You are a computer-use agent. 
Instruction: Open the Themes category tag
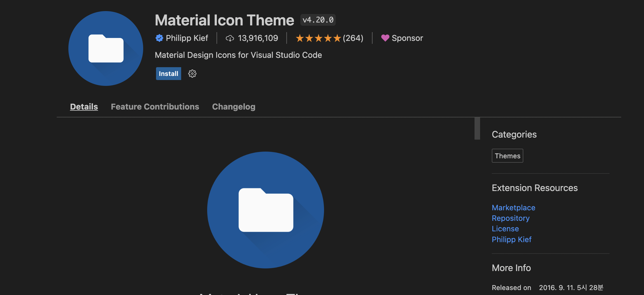pyautogui.click(x=508, y=156)
